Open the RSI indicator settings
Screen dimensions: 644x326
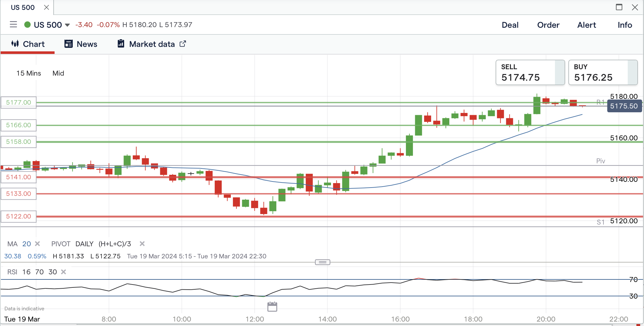[x=12, y=272]
